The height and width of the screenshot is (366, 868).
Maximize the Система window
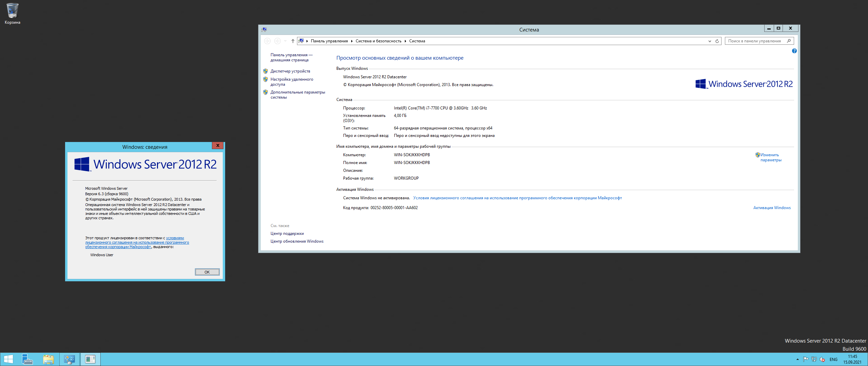tap(778, 28)
